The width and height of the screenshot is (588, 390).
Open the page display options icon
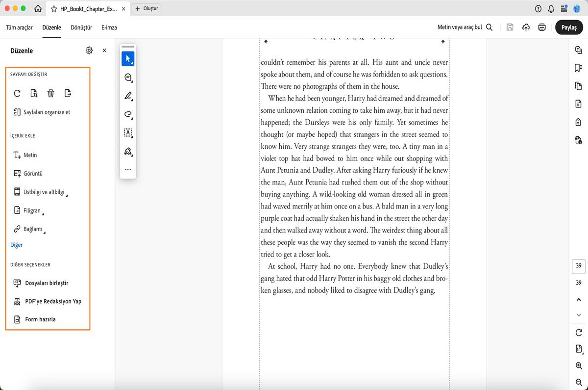[x=579, y=349]
